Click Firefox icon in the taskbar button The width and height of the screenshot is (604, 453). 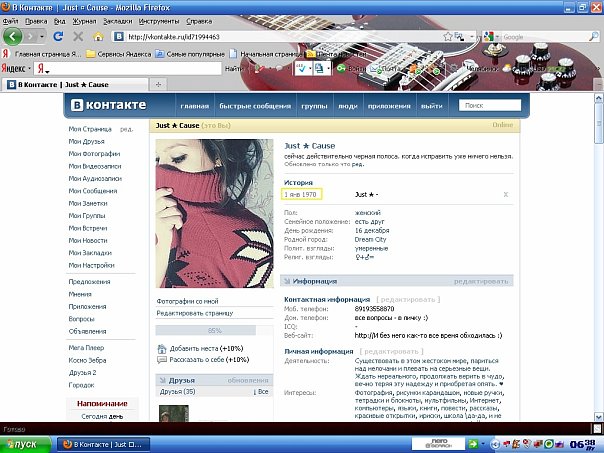(67, 444)
